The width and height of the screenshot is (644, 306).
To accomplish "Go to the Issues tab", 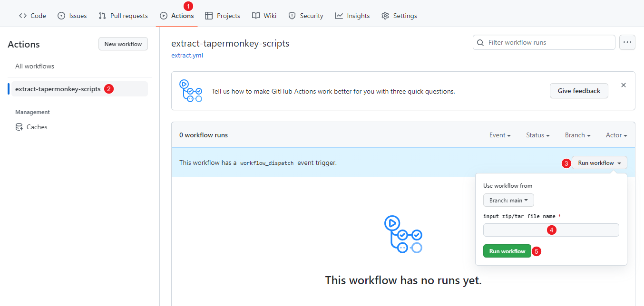I will 72,16.
